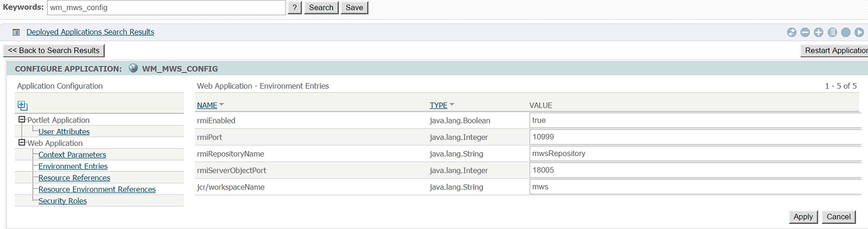Click the list page icon in results header
The image size is (868, 229).
[832, 32]
